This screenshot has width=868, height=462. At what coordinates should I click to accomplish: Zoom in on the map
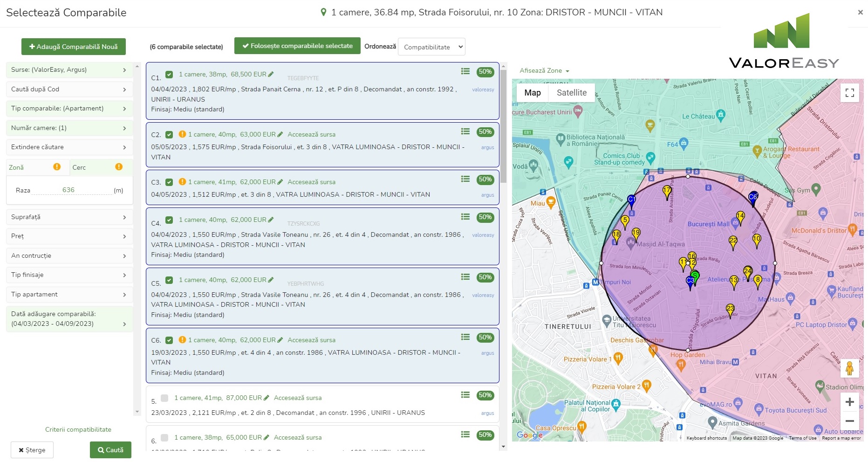click(849, 402)
